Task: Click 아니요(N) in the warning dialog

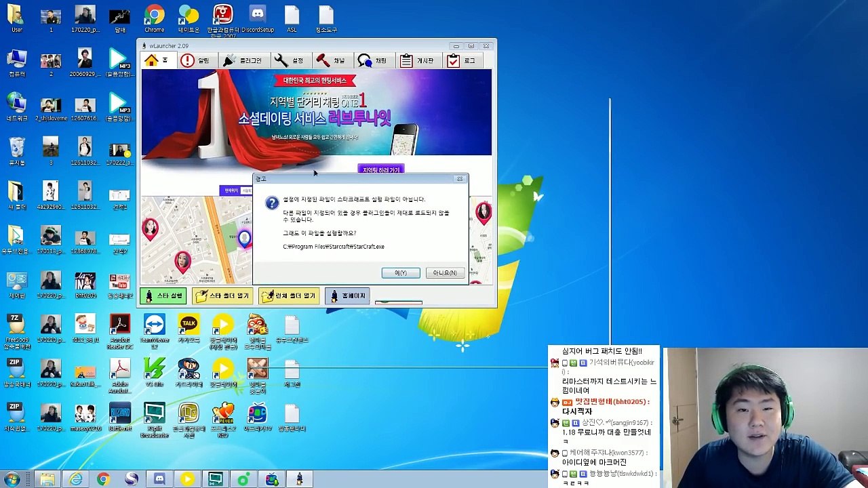Action: pos(445,272)
